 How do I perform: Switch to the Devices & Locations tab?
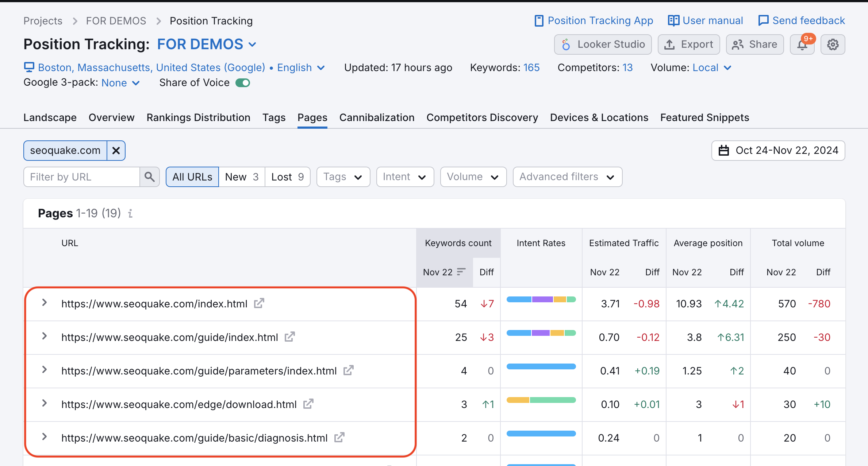pos(599,118)
